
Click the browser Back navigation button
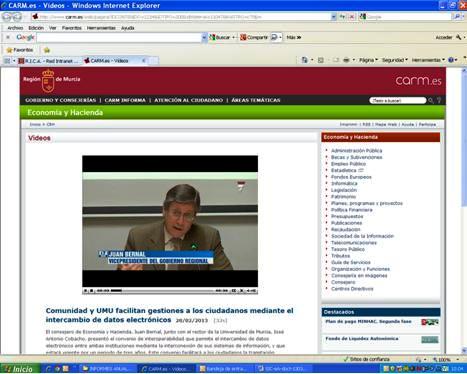pos(7,16)
